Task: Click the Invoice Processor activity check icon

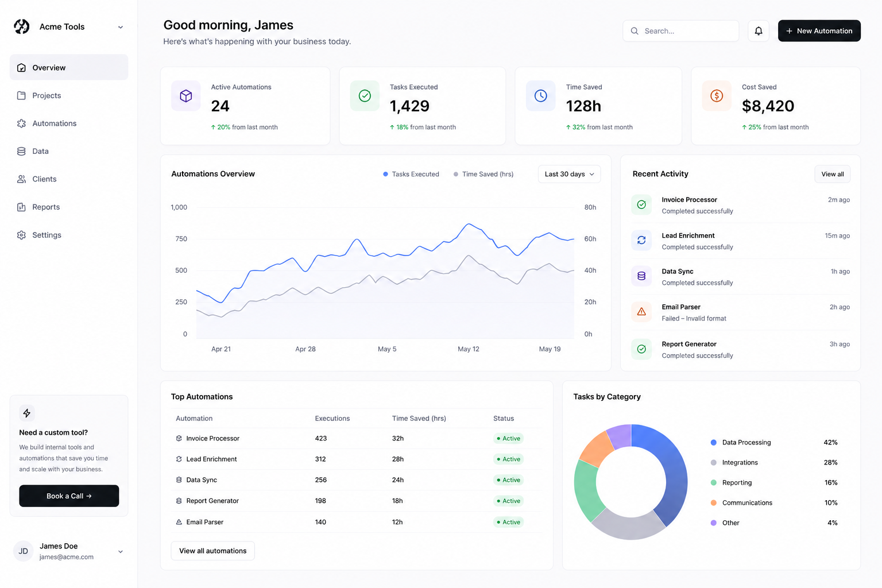Action: (x=641, y=204)
